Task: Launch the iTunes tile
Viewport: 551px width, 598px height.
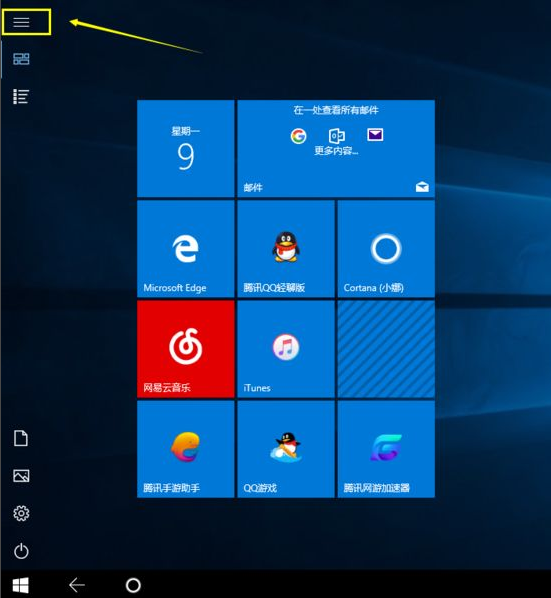Action: (x=286, y=349)
